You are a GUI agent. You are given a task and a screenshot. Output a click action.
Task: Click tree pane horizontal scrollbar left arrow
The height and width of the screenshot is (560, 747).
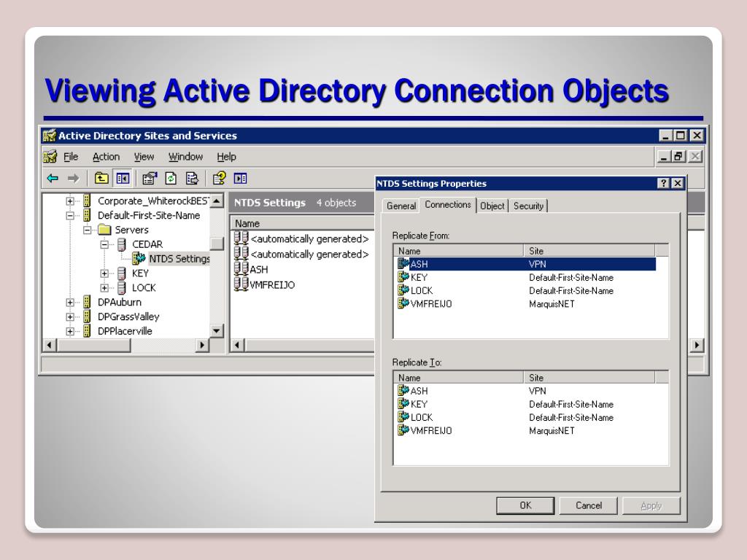coord(50,345)
